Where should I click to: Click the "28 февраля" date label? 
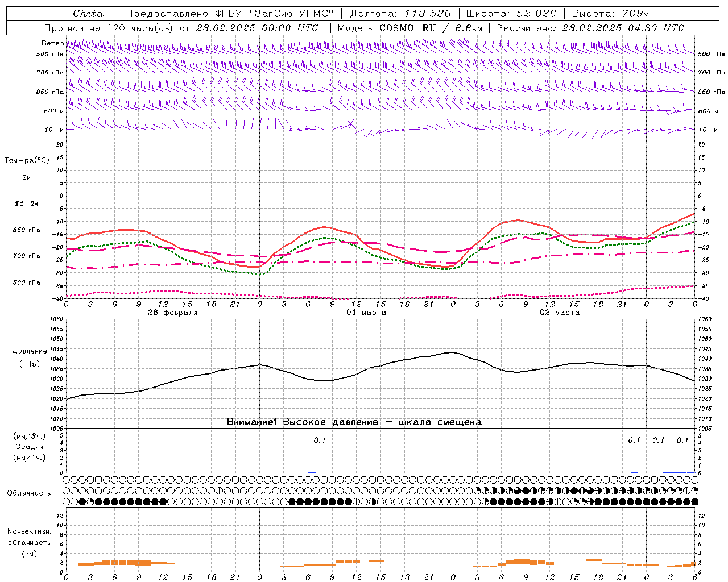pyautogui.click(x=173, y=313)
